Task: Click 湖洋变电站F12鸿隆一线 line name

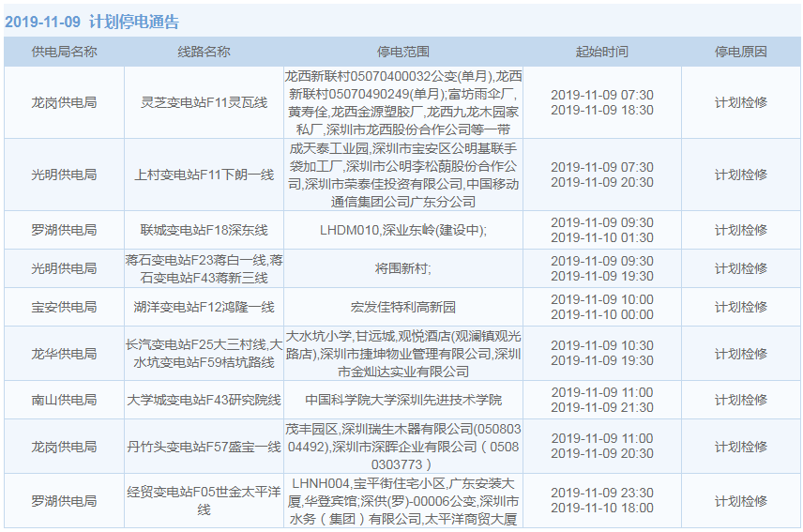Action: (x=204, y=307)
